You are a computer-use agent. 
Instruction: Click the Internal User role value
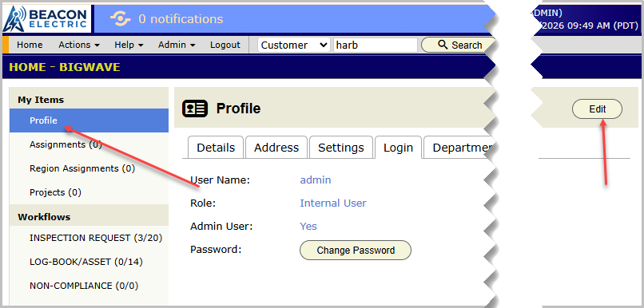tap(333, 203)
